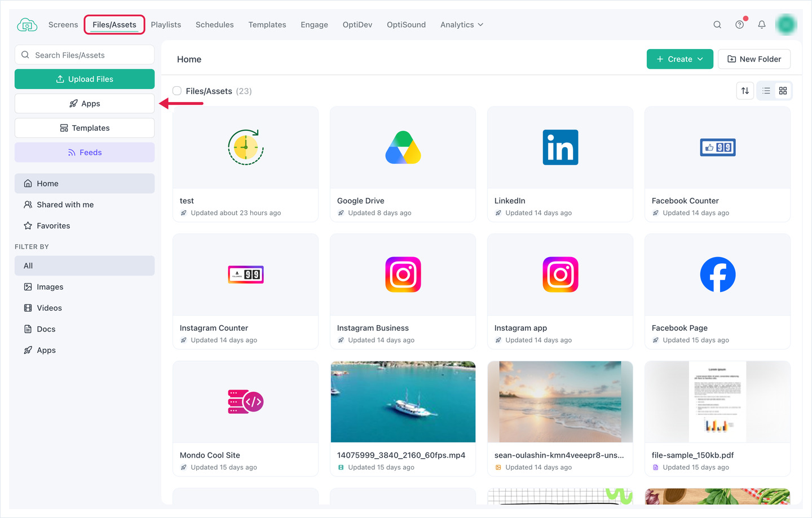Open the Create dropdown button
Viewport: 812px width, 518px height.
point(680,59)
